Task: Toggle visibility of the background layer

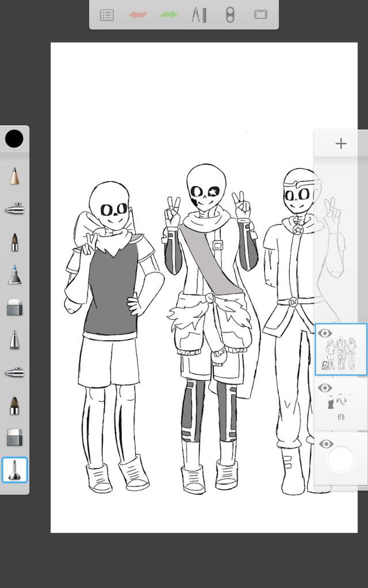Action: [x=325, y=444]
